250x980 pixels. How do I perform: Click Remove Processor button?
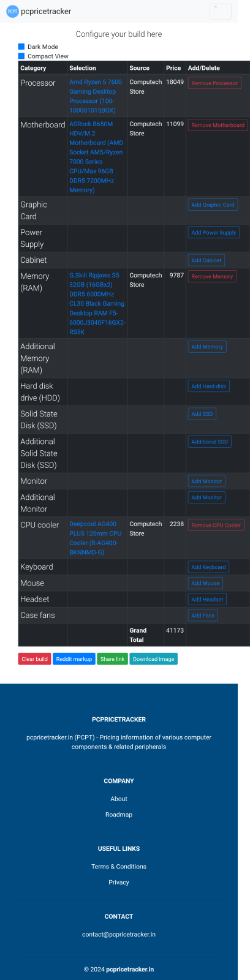tap(214, 83)
